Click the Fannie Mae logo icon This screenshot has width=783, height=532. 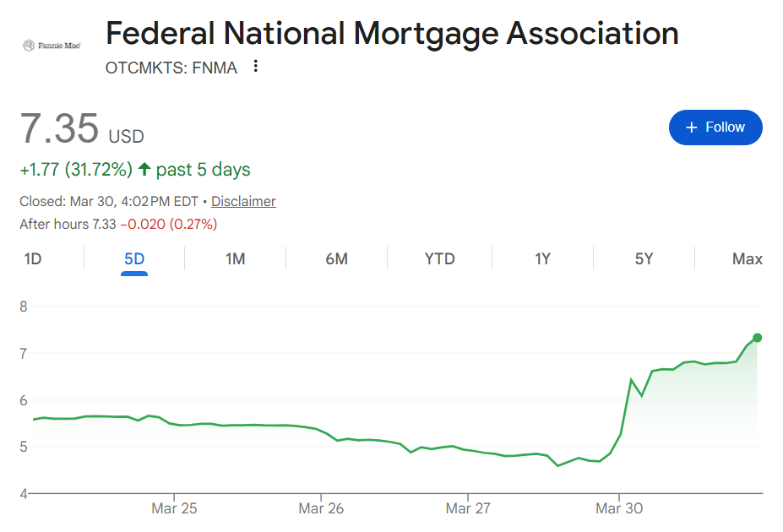tap(51, 45)
